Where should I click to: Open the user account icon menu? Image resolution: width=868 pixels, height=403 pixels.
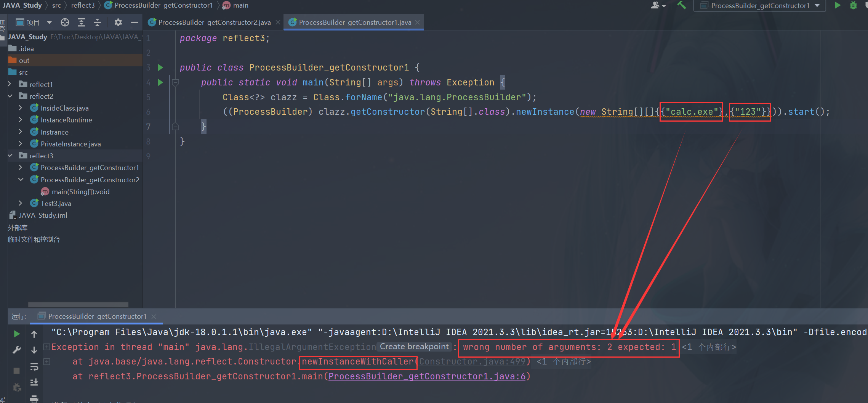tap(658, 5)
